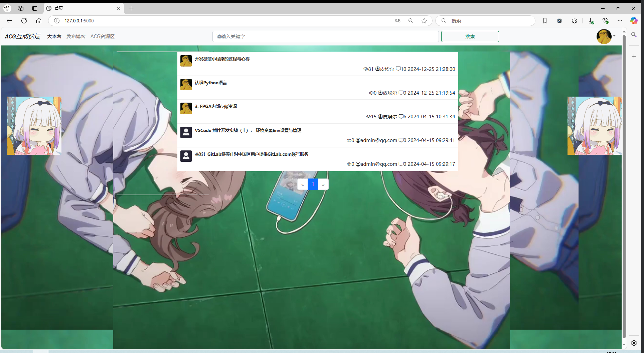Click the address bar URL 127.0.0.1:5000
This screenshot has width=644, height=353.
coord(79,21)
